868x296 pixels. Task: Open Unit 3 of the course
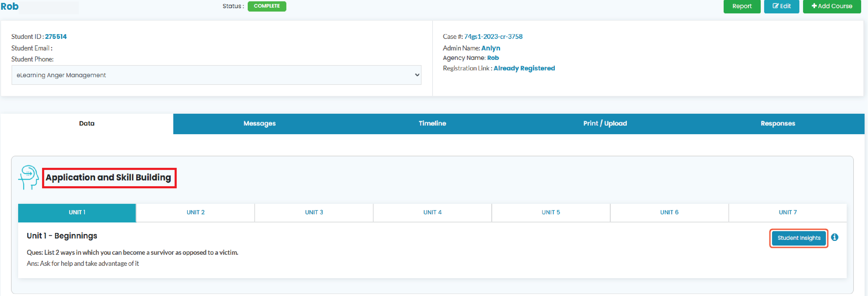coord(314,212)
